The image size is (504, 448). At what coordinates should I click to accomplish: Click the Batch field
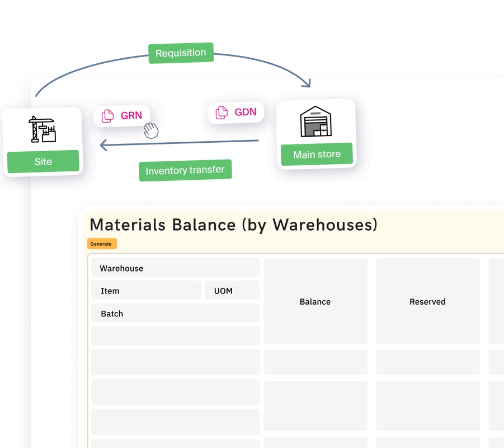click(175, 314)
